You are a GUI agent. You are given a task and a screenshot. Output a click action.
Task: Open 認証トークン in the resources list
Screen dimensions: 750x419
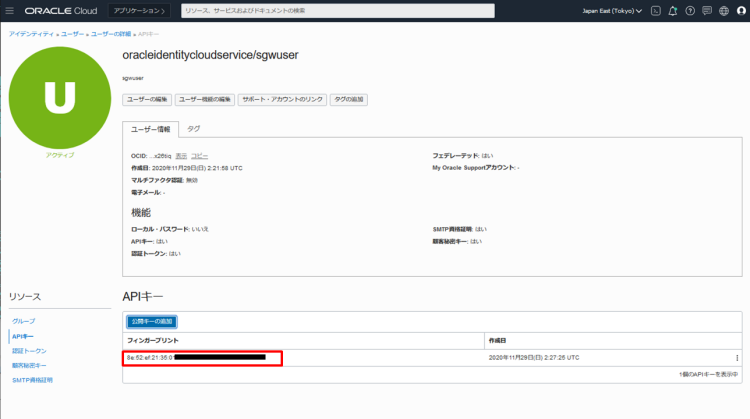point(29,351)
